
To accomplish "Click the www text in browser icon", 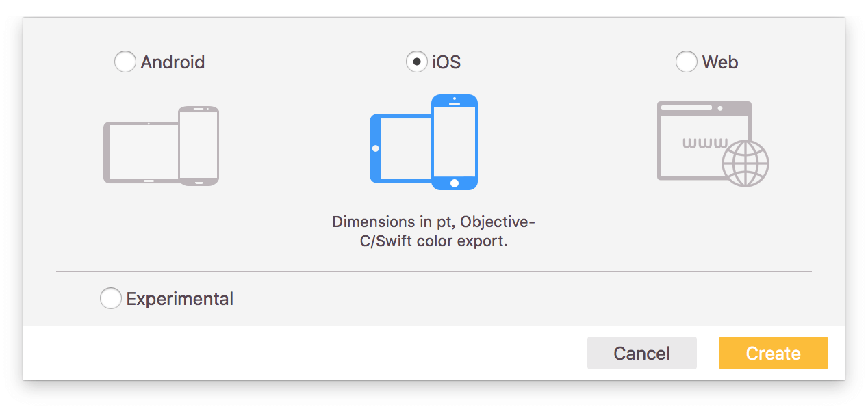I will 705,144.
